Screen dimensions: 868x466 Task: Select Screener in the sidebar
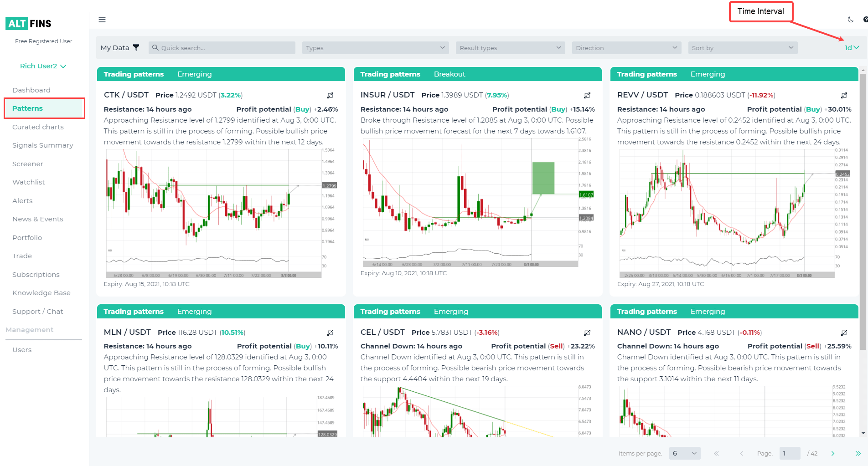pyautogui.click(x=28, y=164)
